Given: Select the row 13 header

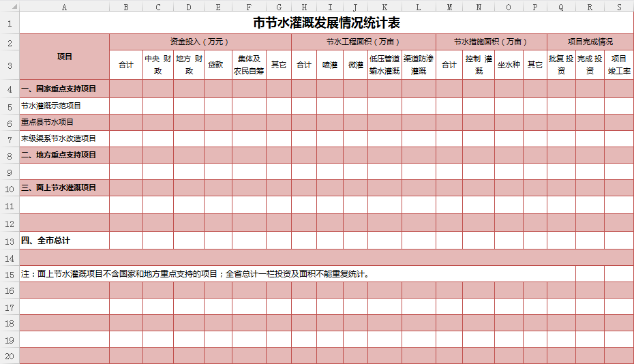Looking at the screenshot, I should click(10, 241).
